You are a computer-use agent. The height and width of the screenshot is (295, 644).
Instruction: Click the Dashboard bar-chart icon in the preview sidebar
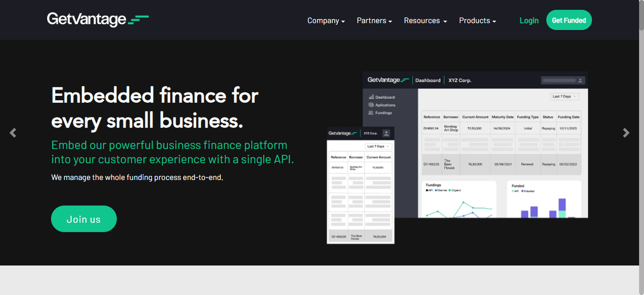(371, 97)
